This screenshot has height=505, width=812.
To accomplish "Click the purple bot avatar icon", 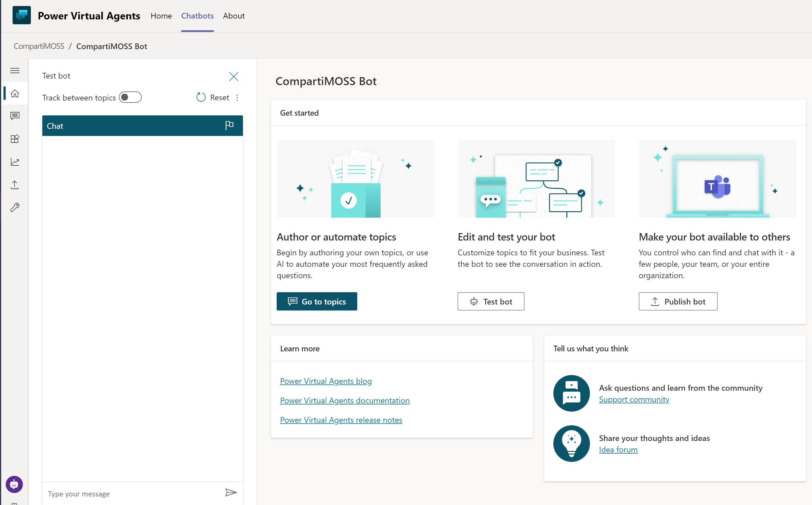I will [x=14, y=484].
